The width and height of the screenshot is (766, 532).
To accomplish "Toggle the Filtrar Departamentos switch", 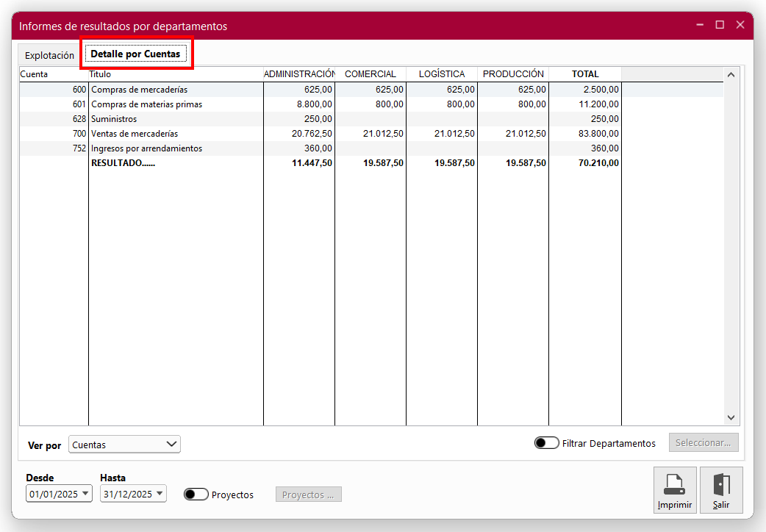I will click(x=546, y=443).
